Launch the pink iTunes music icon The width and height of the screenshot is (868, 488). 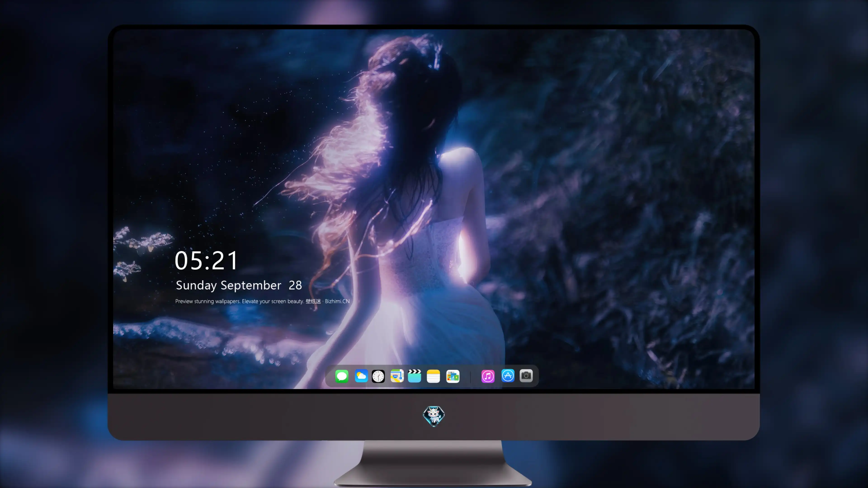coord(488,376)
